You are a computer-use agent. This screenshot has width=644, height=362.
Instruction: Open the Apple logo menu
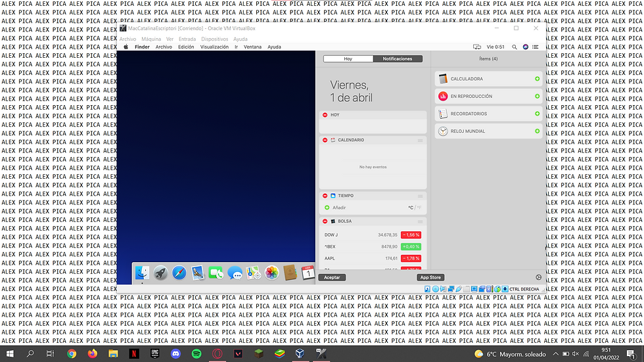click(126, 47)
